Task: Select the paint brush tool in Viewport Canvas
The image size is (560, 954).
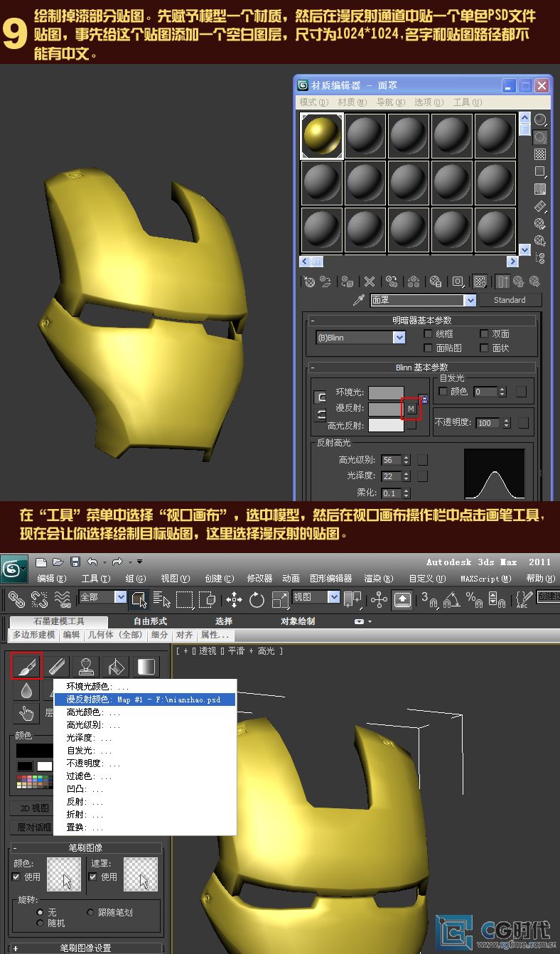Action: coord(26,666)
